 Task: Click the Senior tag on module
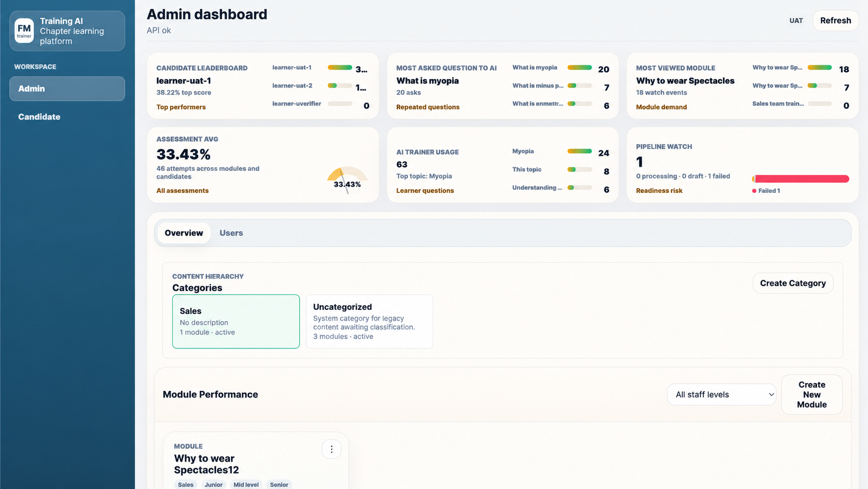pos(279,485)
